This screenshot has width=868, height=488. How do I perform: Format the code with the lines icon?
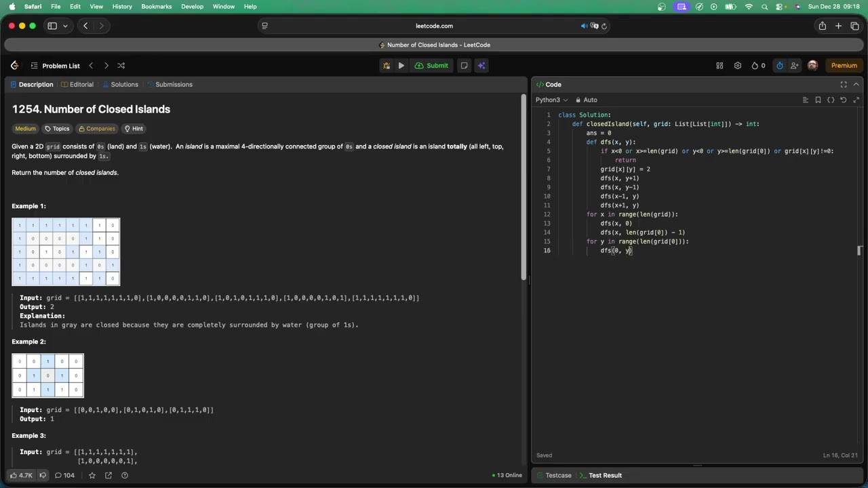pos(806,100)
